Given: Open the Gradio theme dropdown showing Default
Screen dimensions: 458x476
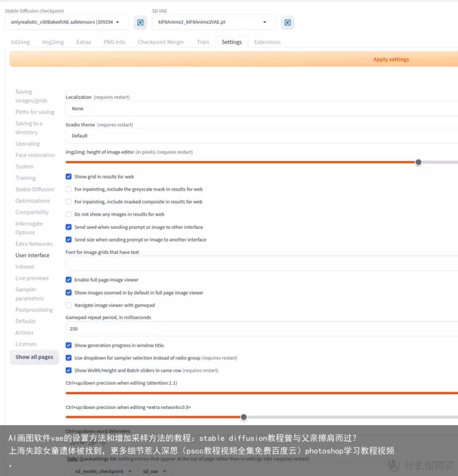Looking at the screenshot, I should [262, 136].
